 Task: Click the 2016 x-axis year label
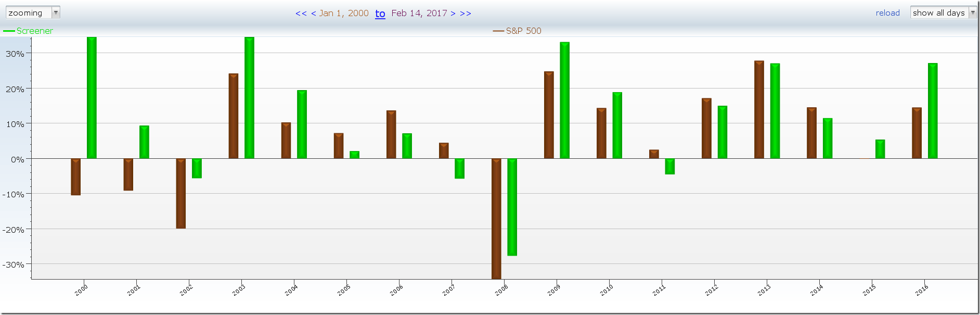point(922,290)
